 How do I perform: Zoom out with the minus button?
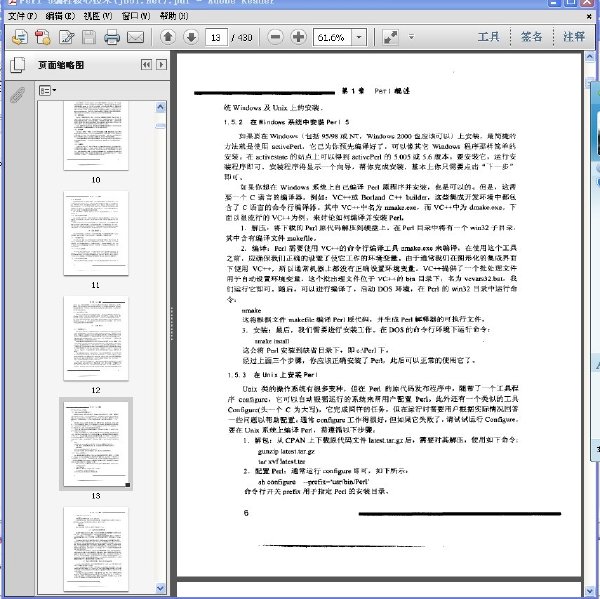pos(275,37)
